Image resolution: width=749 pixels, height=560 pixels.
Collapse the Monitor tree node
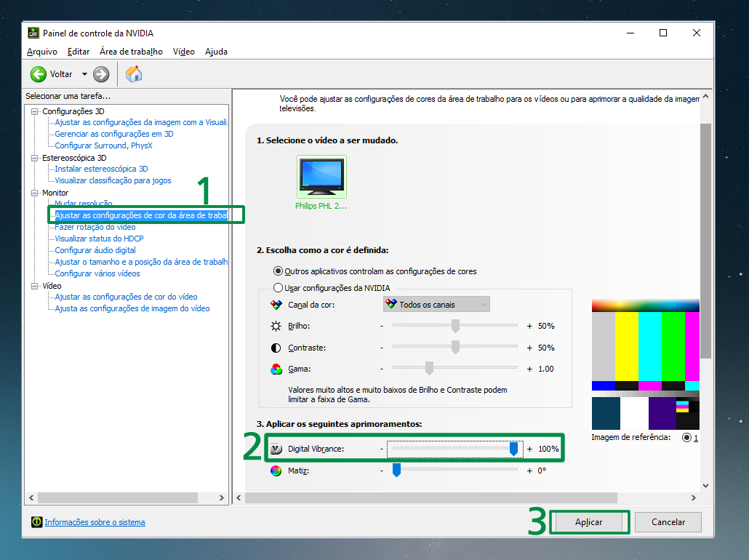[x=34, y=193]
